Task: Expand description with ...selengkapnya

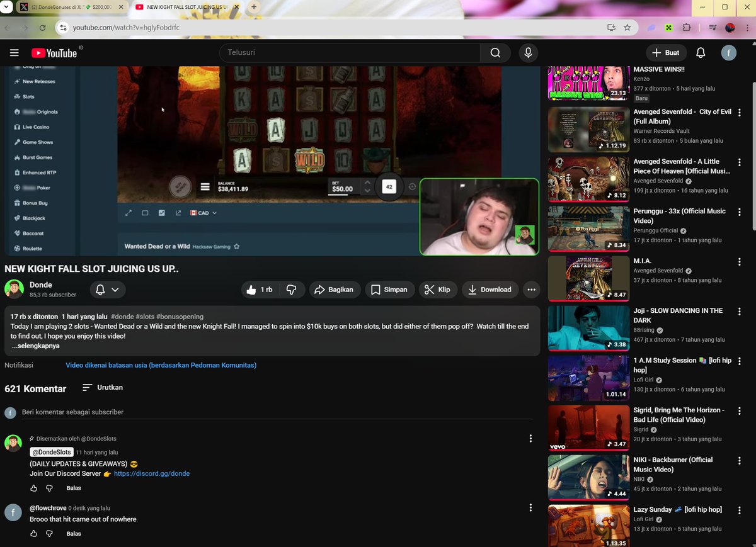Action: click(x=36, y=346)
